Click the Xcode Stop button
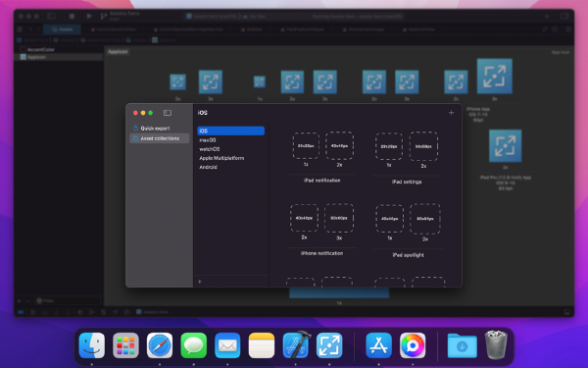588x368 pixels. pos(72,16)
